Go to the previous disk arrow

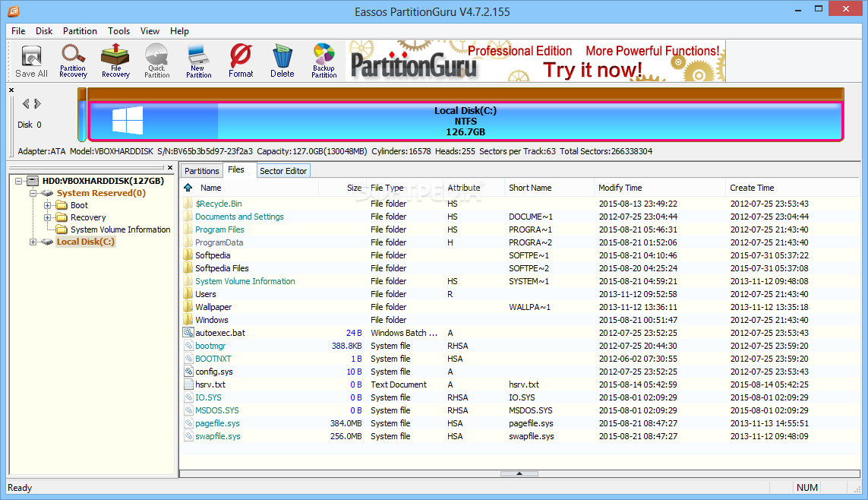pos(26,103)
